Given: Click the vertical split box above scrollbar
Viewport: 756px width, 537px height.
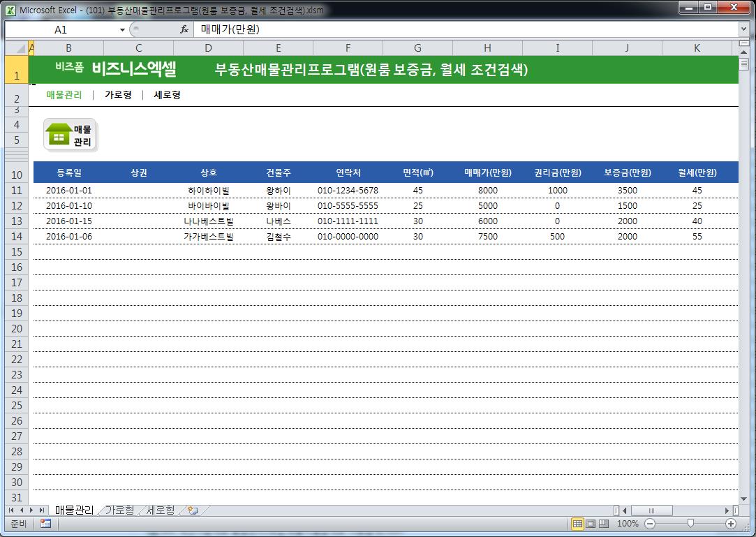Looking at the screenshot, I should (744, 43).
